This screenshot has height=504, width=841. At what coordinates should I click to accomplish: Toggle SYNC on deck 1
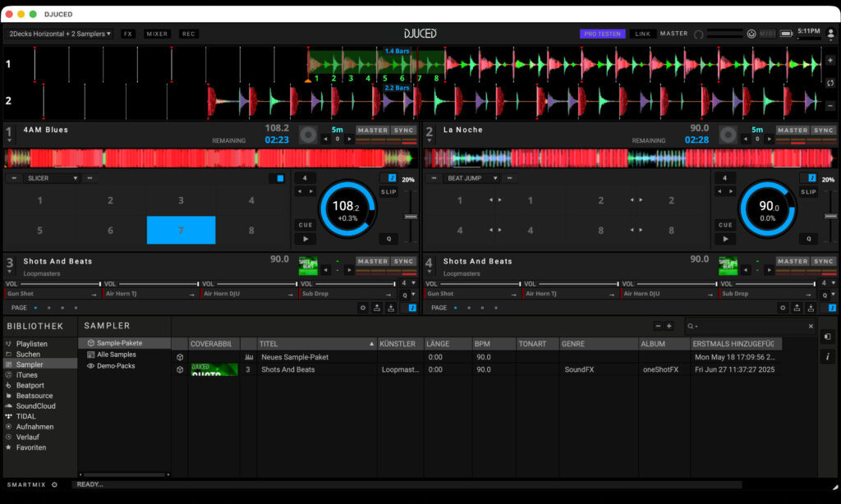pos(403,131)
